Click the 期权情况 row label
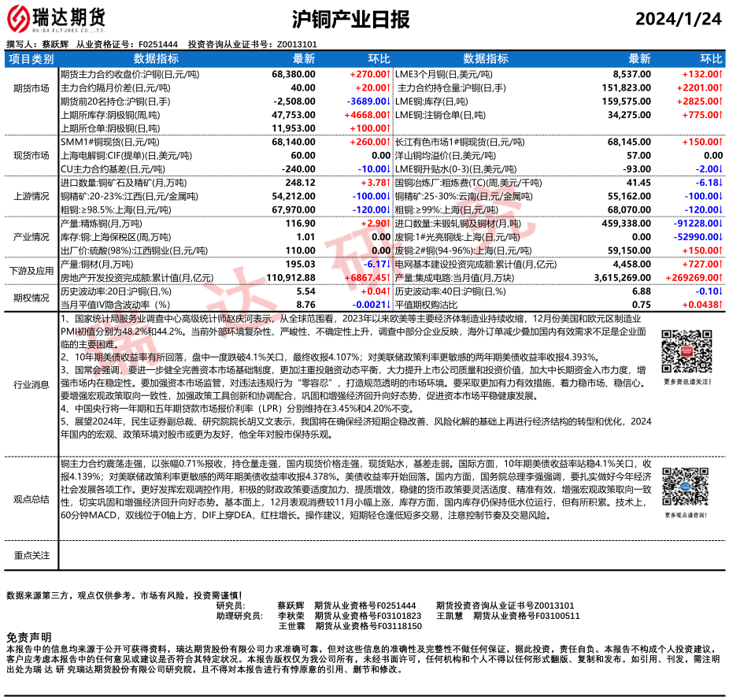 [x=31, y=298]
